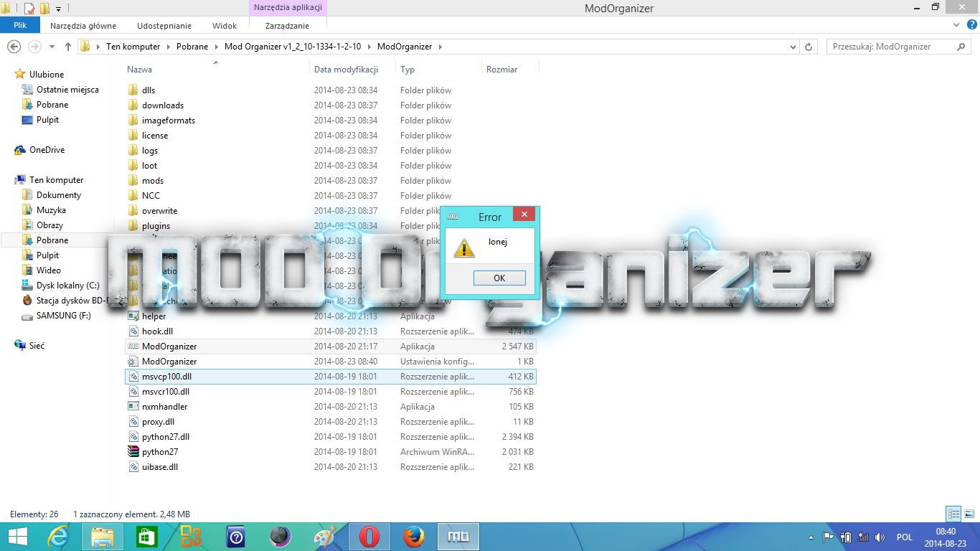Click OK in the Error dialog
This screenshot has height=551, width=980.
(x=499, y=278)
